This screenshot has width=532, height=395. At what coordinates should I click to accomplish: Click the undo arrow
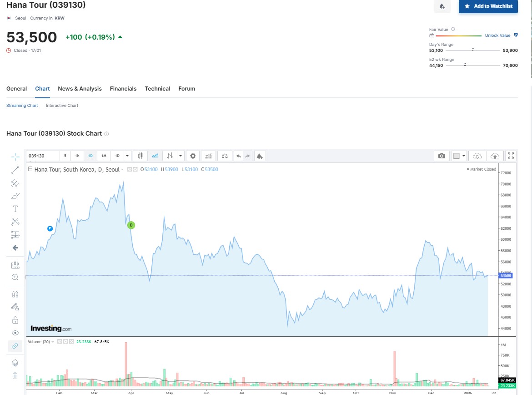pos(239,156)
